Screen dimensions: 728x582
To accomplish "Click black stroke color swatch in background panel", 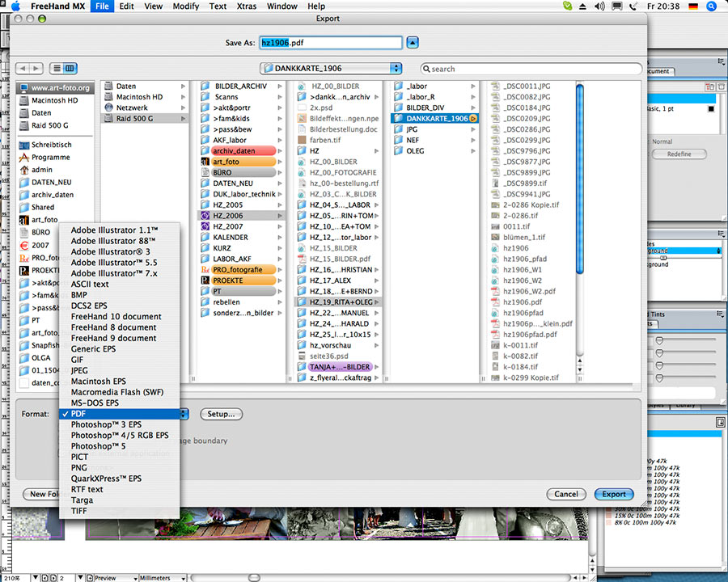I will pos(711,108).
